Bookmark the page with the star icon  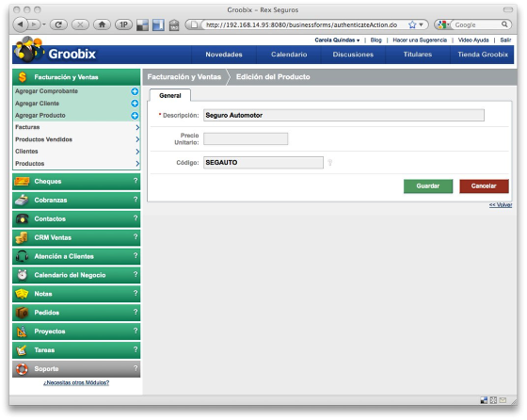pyautogui.click(x=412, y=24)
